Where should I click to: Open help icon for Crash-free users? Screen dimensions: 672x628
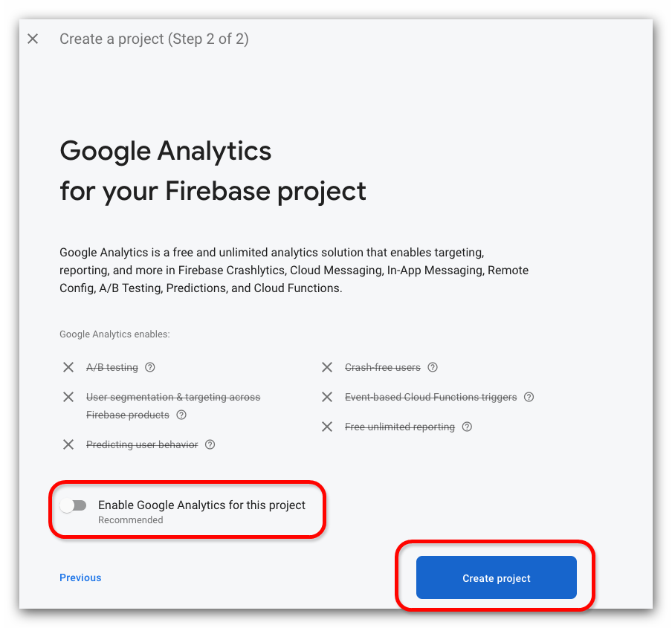433,367
